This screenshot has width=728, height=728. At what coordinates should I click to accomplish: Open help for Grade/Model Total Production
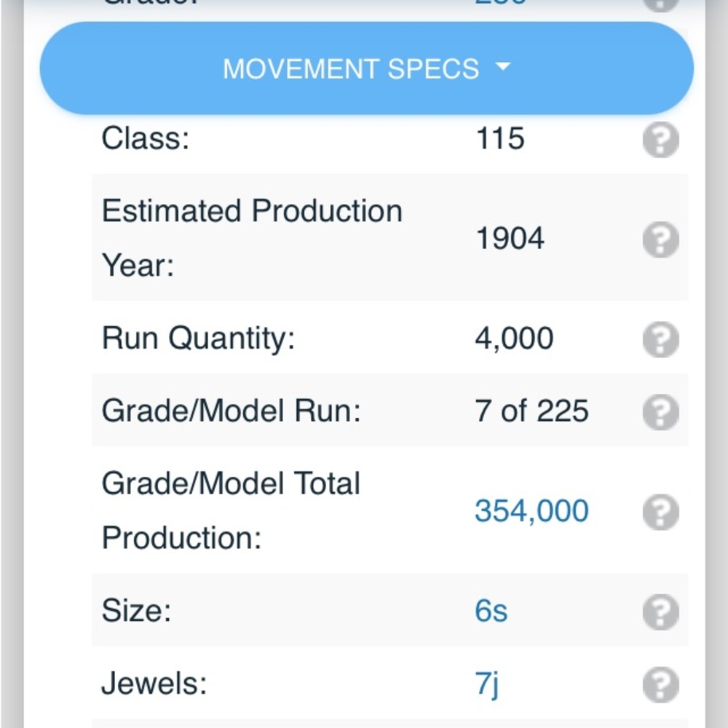click(x=660, y=512)
